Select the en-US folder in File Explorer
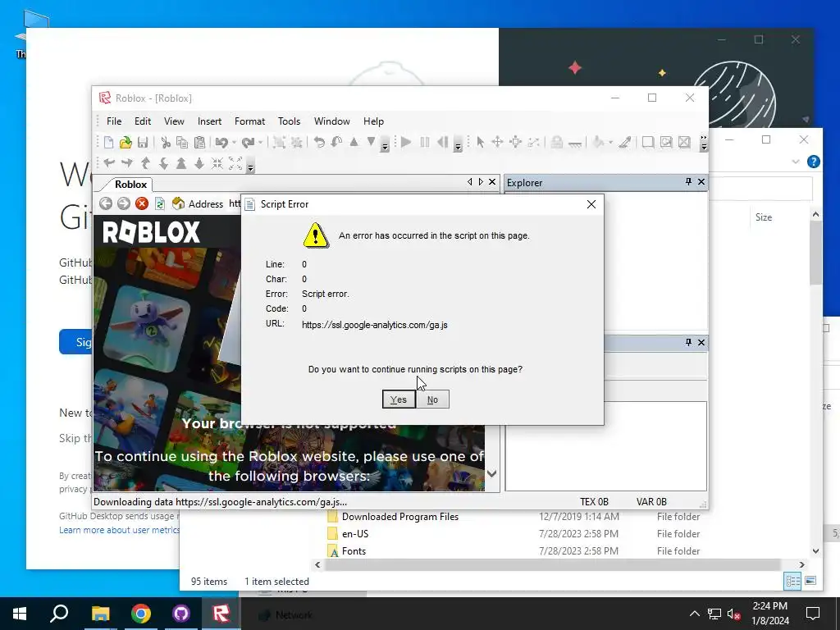Image resolution: width=840 pixels, height=630 pixels. point(355,533)
